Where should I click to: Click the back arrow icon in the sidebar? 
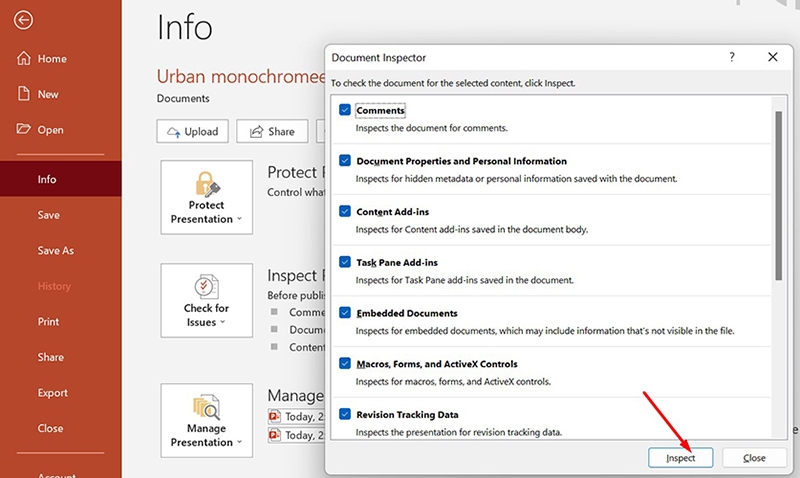[23, 20]
